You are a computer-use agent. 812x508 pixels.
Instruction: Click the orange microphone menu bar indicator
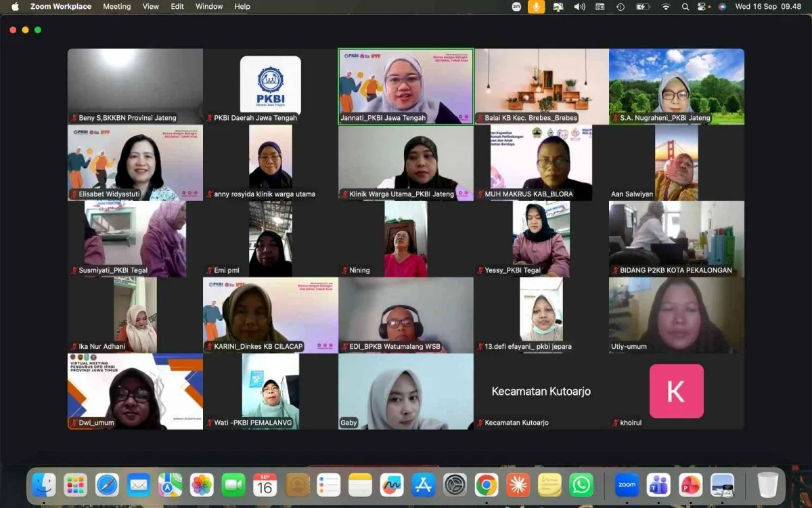click(x=537, y=7)
